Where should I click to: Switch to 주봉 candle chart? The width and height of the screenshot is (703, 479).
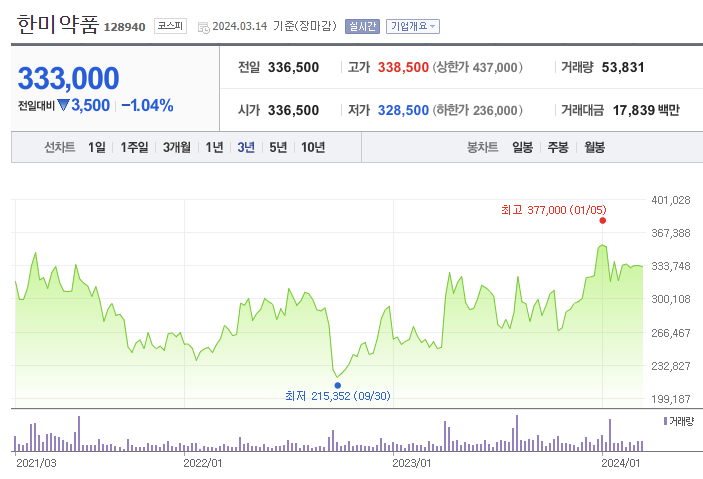point(558,147)
